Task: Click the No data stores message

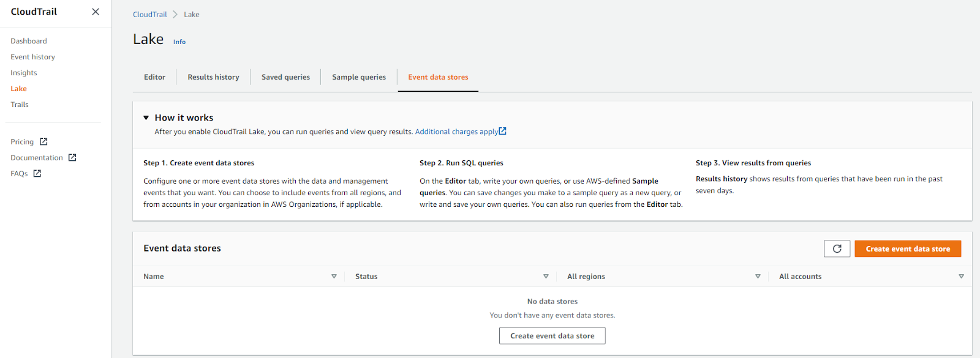Action: [x=552, y=302]
